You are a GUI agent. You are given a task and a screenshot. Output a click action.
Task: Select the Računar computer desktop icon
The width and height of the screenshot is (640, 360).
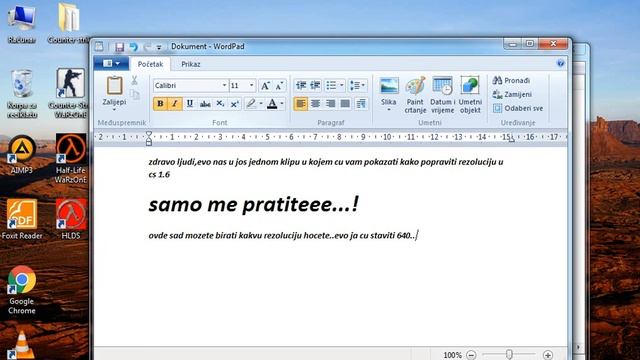point(22,24)
